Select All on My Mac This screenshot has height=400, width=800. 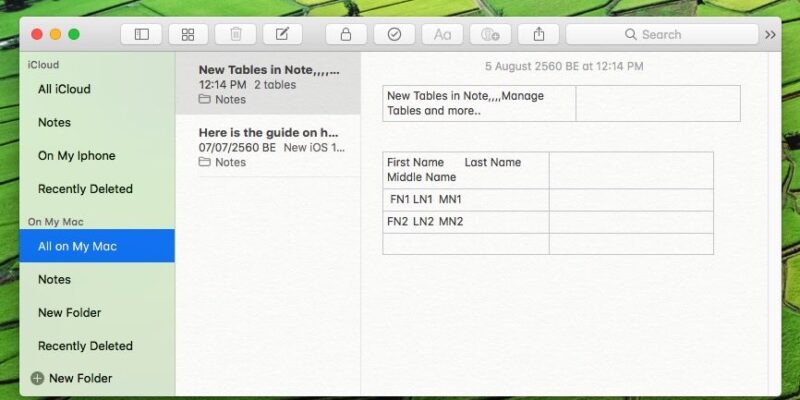coord(97,246)
